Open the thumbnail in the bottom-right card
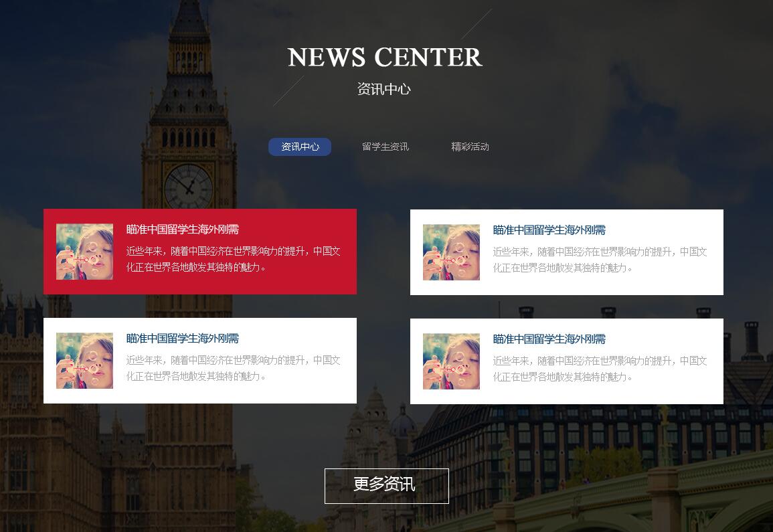This screenshot has height=532, width=773. pyautogui.click(x=451, y=361)
